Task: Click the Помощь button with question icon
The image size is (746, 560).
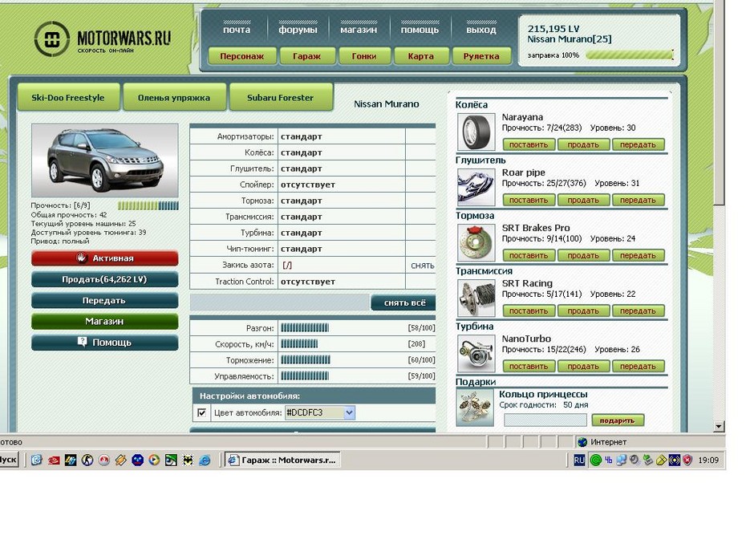Action: point(104,343)
